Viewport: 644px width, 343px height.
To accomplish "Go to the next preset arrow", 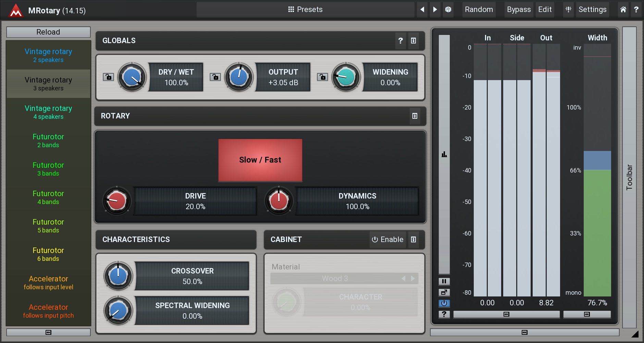I will point(435,10).
